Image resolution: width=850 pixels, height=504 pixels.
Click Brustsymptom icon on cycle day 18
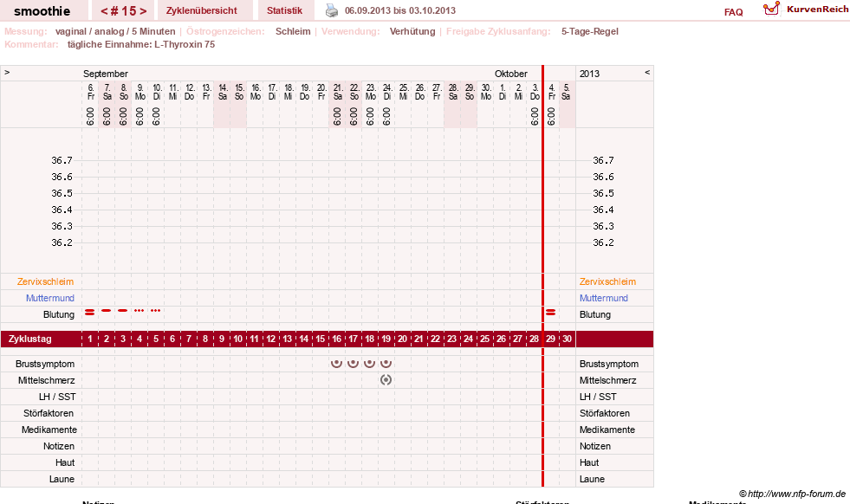(370, 364)
